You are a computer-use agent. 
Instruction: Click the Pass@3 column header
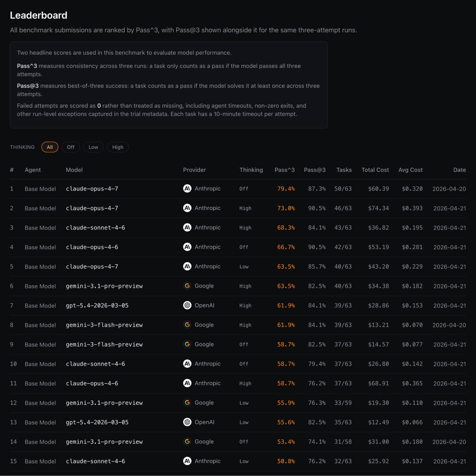(315, 170)
